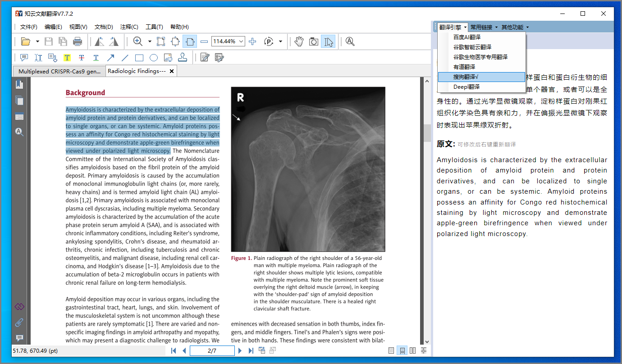Zoom out with the minus button
The height and width of the screenshot is (364, 622).
coord(204,41)
